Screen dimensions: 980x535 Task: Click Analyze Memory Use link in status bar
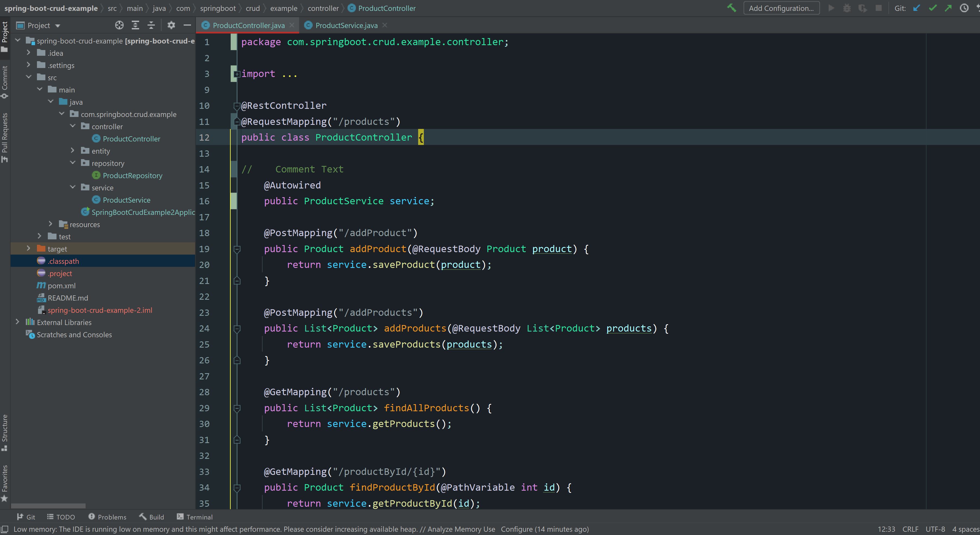coord(461,529)
